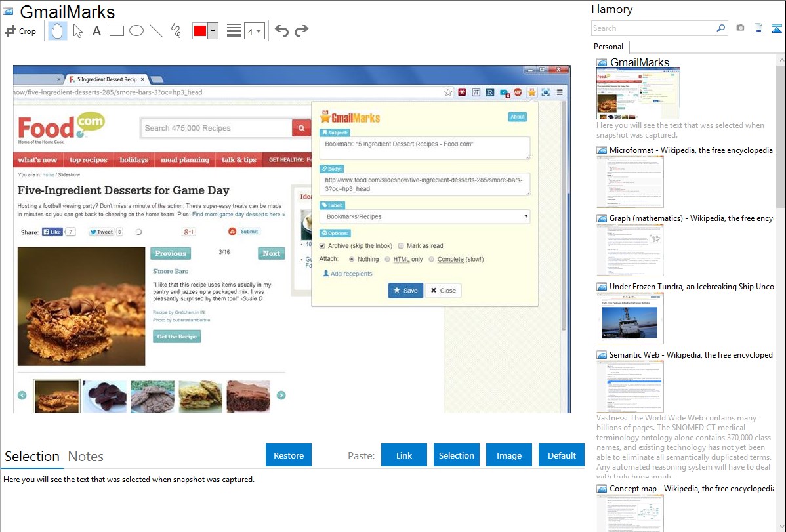Click the Paste Default button
The image size is (786, 532).
point(562,455)
